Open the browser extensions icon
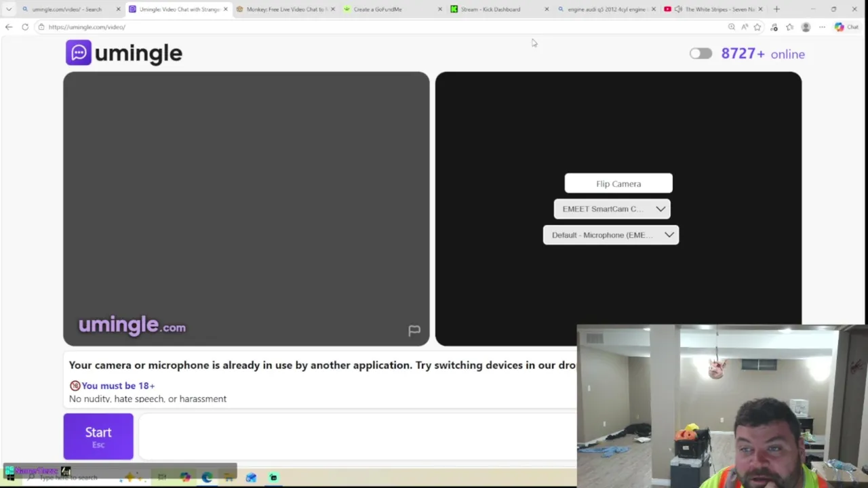868x488 pixels. 774,27
